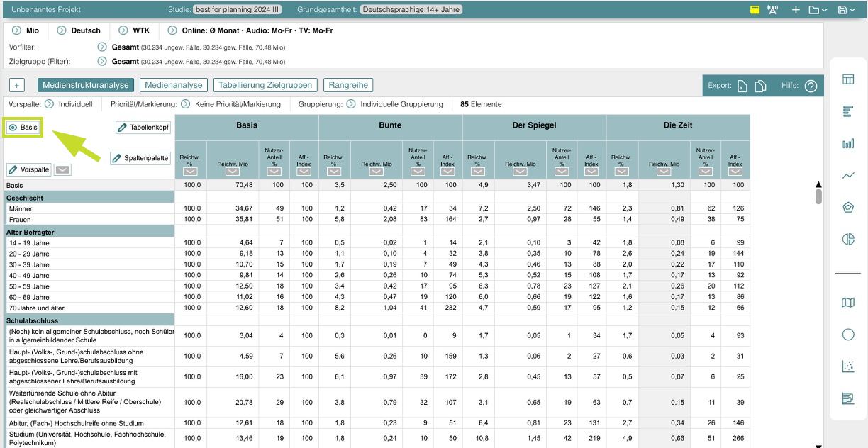The height and width of the screenshot is (448, 868).
Task: Select the table view icon in right sidebar
Action: 848,79
